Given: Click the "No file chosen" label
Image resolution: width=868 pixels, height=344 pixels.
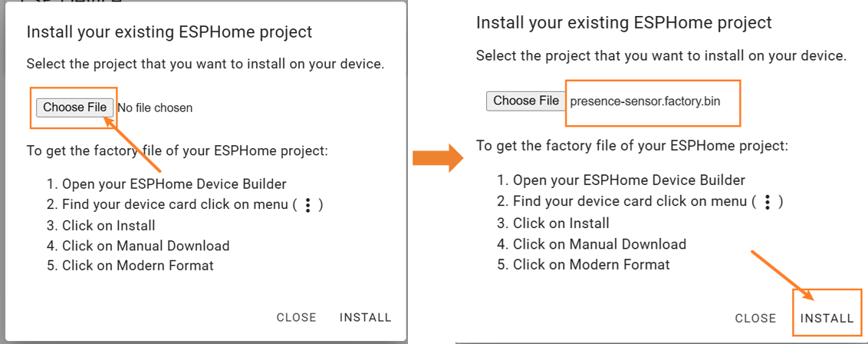Looking at the screenshot, I should pyautogui.click(x=155, y=108).
